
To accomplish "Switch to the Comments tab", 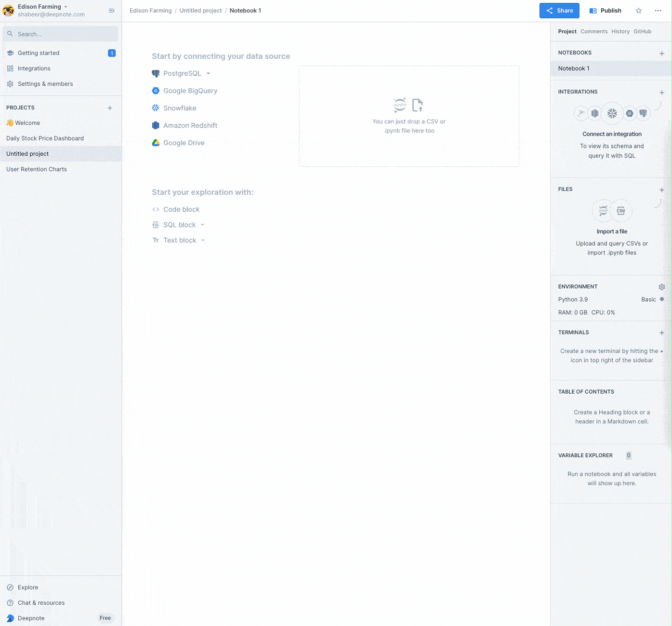I will (x=594, y=31).
